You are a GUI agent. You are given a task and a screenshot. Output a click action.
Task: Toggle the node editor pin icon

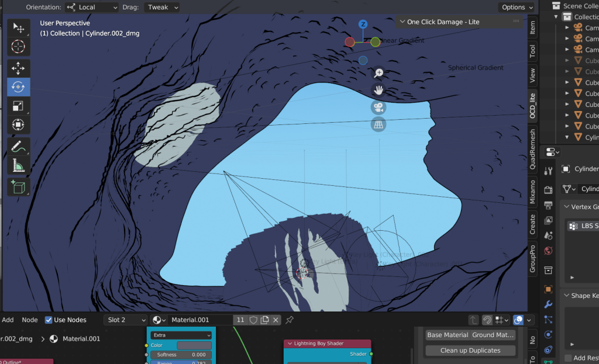(289, 320)
